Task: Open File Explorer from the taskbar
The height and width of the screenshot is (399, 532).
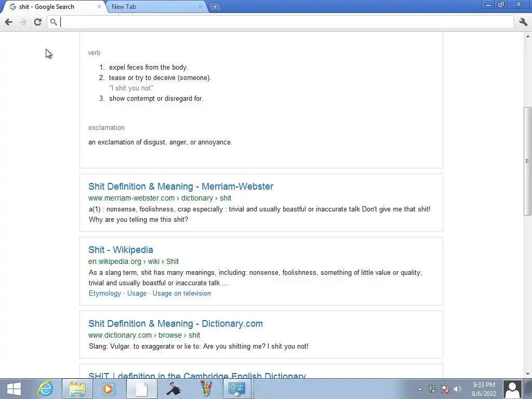Action: [x=77, y=389]
